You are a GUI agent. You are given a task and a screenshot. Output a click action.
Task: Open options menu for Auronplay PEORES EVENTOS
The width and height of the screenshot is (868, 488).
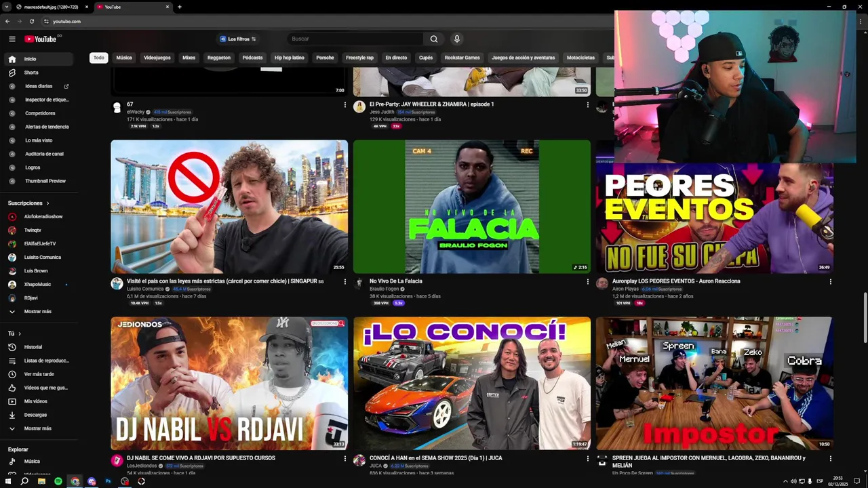(x=830, y=281)
